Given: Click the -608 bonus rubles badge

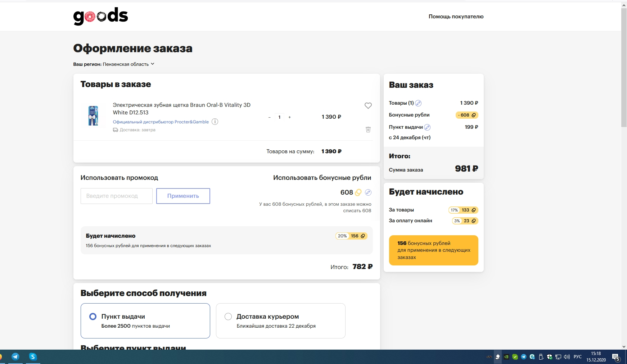Looking at the screenshot, I should point(467,115).
